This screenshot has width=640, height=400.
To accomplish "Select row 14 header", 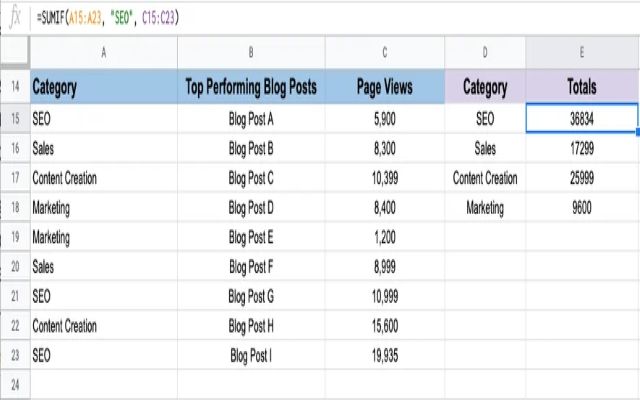I will click(15, 87).
